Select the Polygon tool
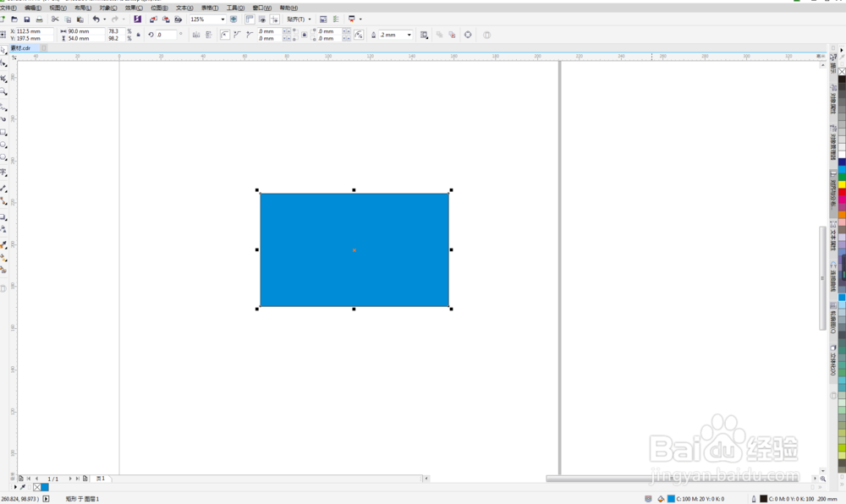The height and width of the screenshot is (504, 846). click(x=3, y=158)
